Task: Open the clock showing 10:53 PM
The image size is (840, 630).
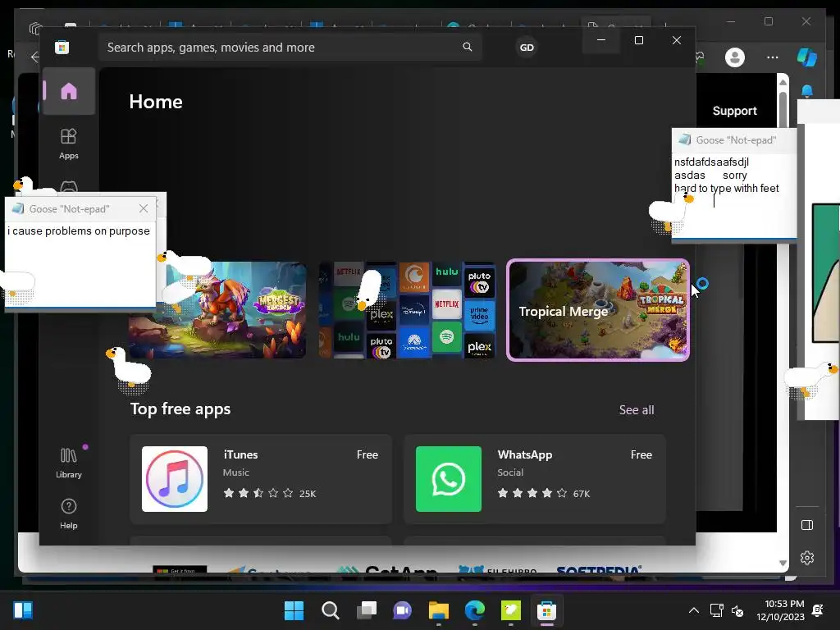Action: tap(780, 610)
